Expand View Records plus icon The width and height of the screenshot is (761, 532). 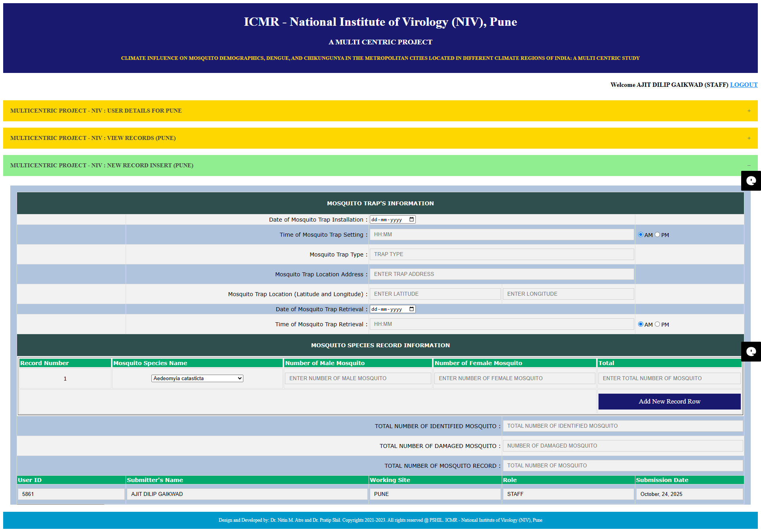(x=749, y=138)
